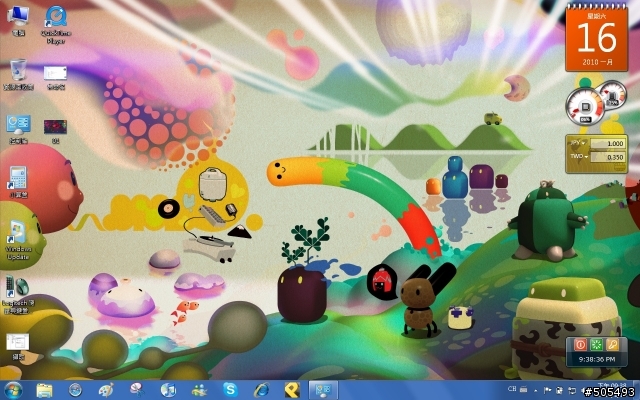This screenshot has width=640, height=400.
Task: Open the network tray icon
Action: [572, 391]
